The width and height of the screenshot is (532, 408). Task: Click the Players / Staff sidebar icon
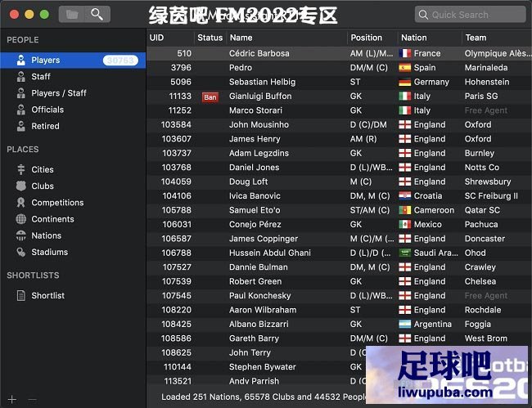pos(21,93)
